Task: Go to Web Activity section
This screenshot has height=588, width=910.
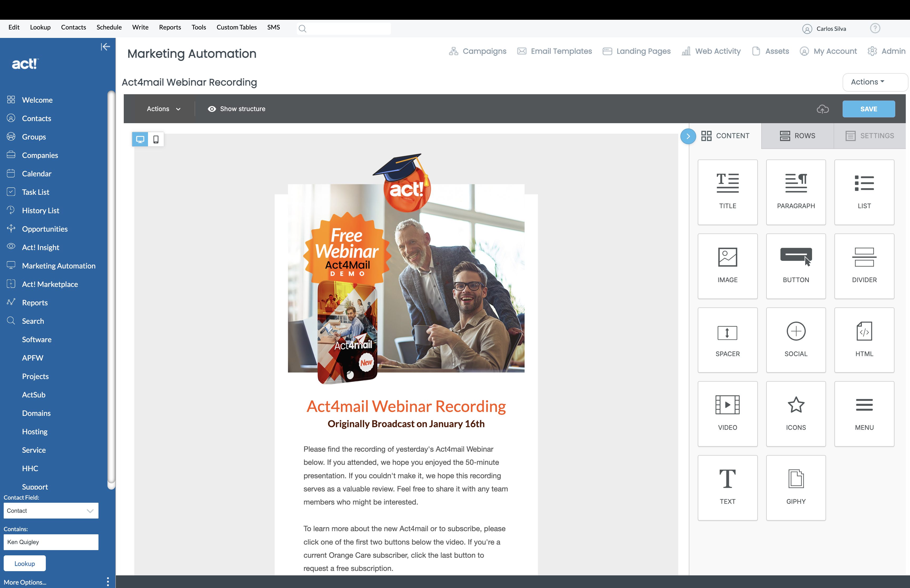Action: pos(711,51)
